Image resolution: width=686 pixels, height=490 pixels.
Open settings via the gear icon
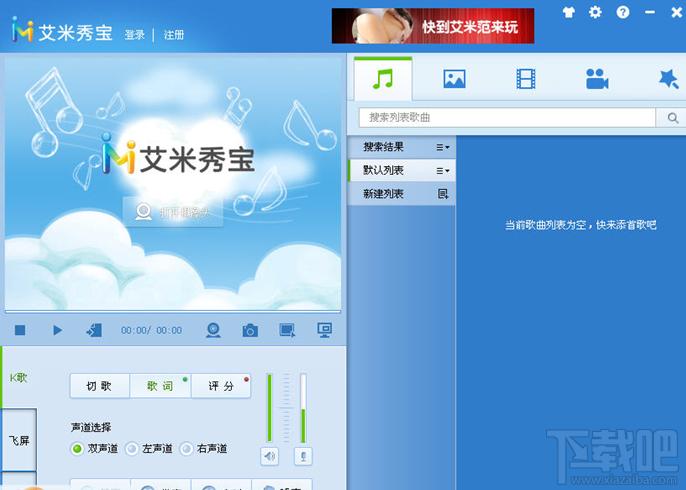pyautogui.click(x=596, y=12)
